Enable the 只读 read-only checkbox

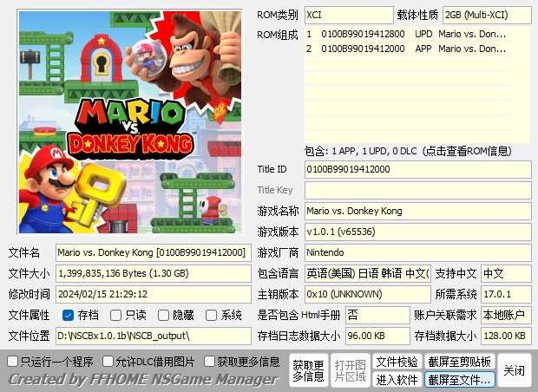coord(116,315)
